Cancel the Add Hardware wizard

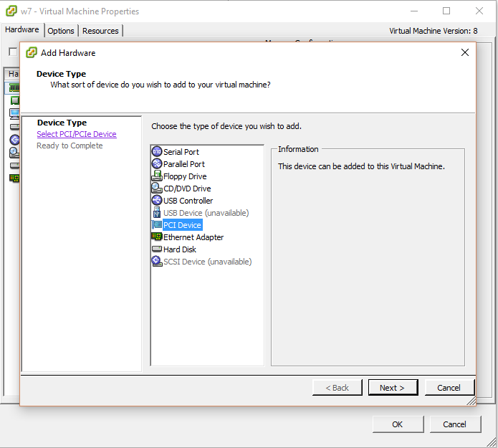449,388
